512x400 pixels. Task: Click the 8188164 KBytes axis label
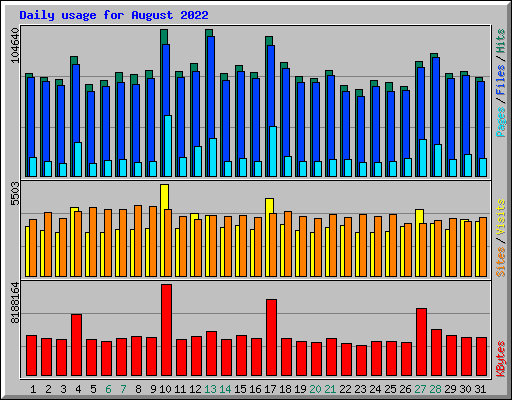(15, 303)
